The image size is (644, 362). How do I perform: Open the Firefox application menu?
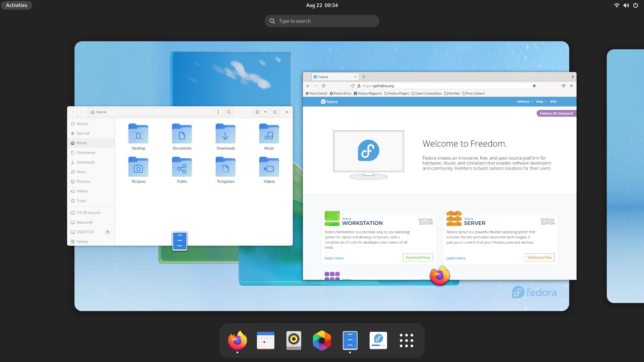pyautogui.click(x=571, y=86)
